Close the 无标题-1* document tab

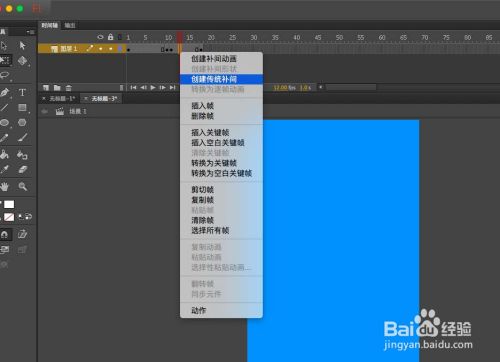(x=44, y=99)
